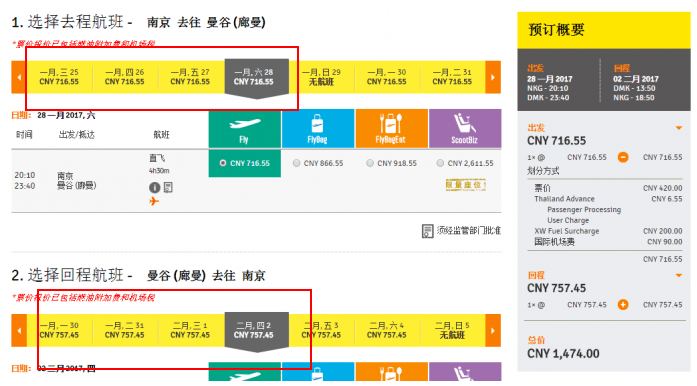Click the total price CNY 1,474.00
This screenshot has height=386, width=697.
(563, 354)
